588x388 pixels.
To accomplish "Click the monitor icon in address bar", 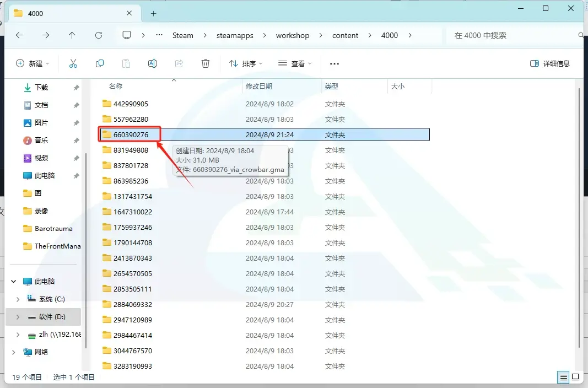I will [x=127, y=35].
